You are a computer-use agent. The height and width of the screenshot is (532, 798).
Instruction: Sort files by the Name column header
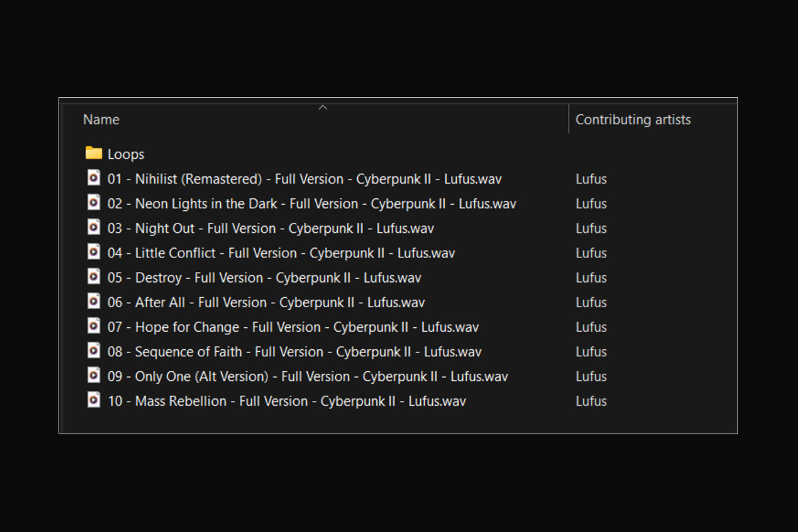click(101, 120)
